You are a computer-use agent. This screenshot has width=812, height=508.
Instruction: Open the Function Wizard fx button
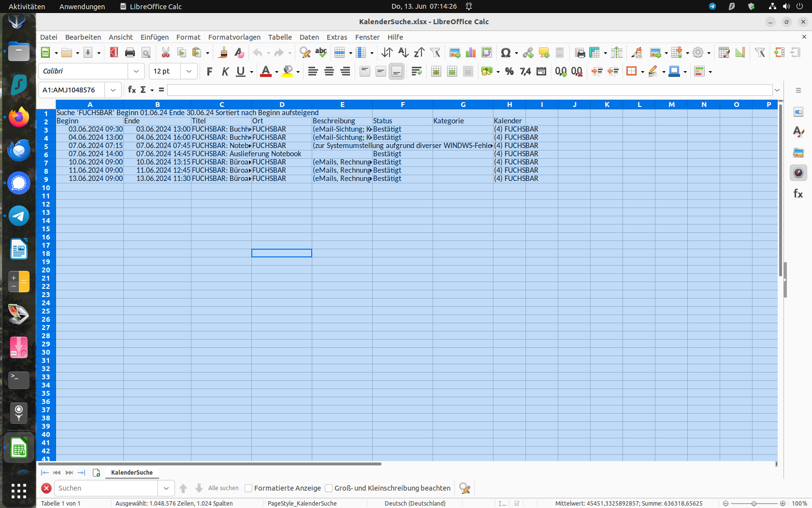click(131, 90)
